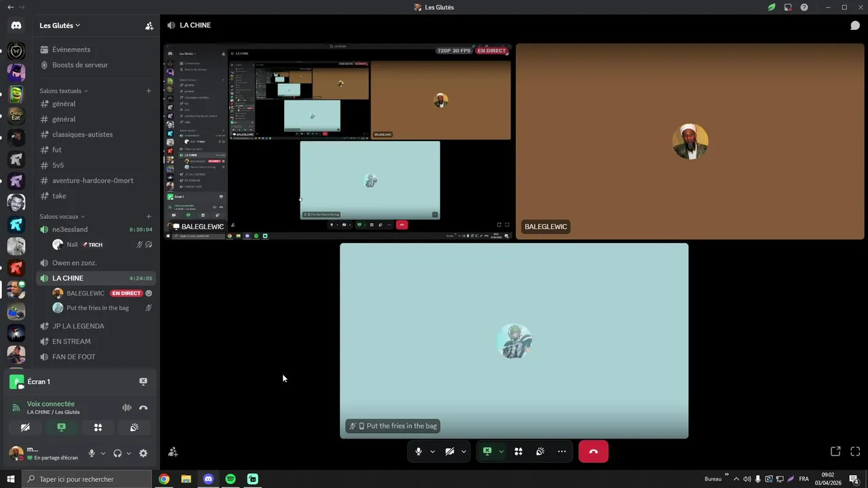Image resolution: width=868 pixels, height=488 pixels.
Task: Deafen using headphones icon in user panel
Action: [x=117, y=453]
